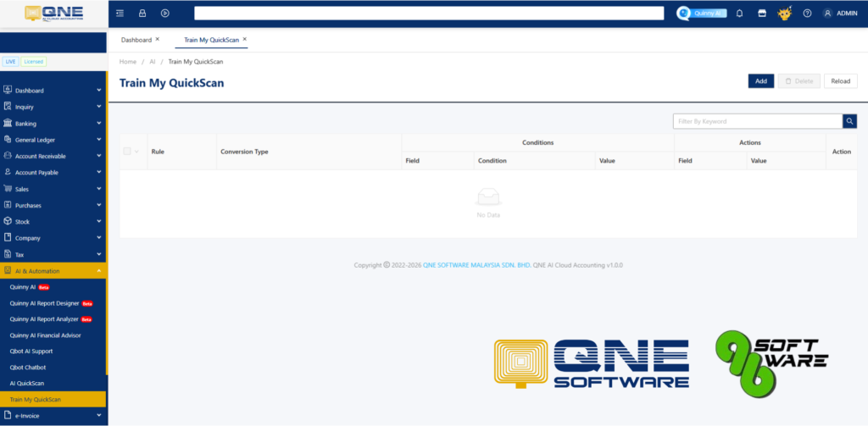Image resolution: width=868 pixels, height=426 pixels.
Task: Click the Rule column header
Action: 182,152
